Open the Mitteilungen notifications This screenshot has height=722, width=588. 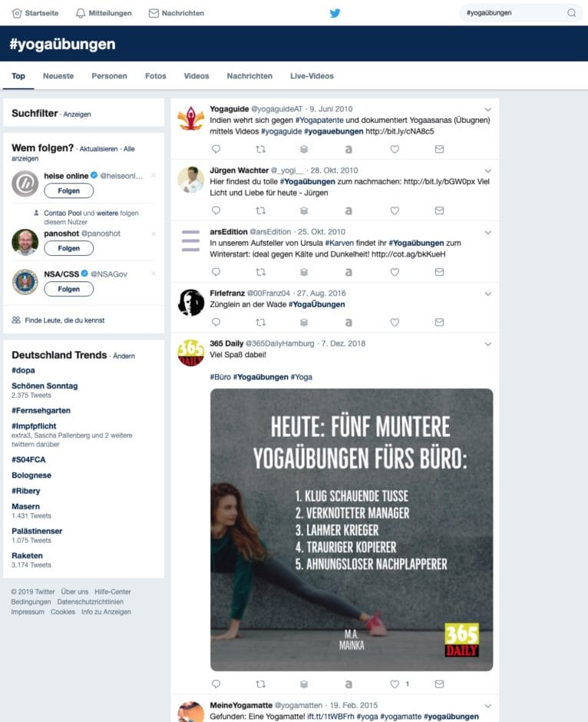(104, 13)
